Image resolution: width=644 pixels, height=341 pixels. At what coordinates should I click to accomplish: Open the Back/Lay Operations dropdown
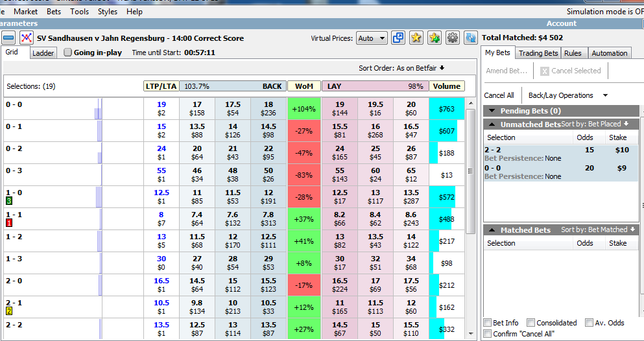coord(568,95)
